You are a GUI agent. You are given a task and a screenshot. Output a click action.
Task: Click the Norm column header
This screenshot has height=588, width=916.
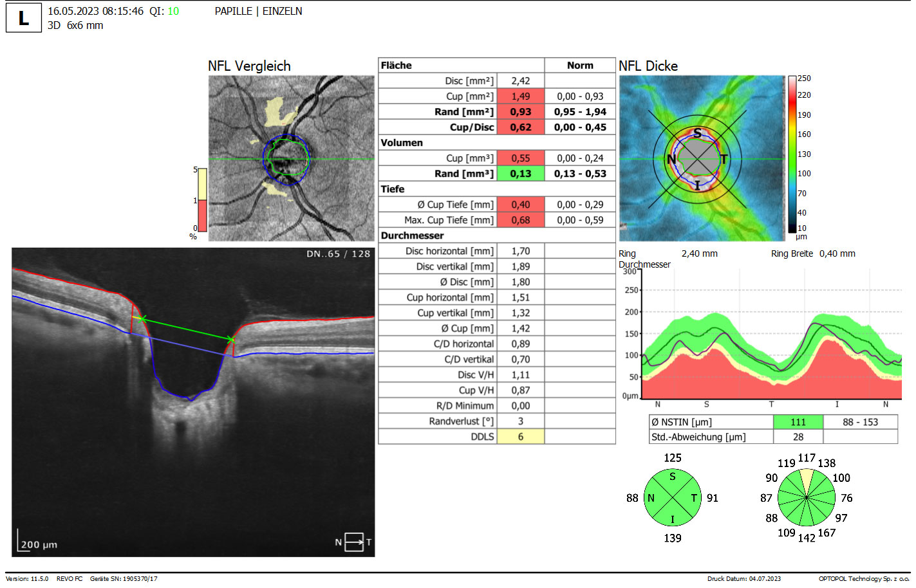pyautogui.click(x=580, y=66)
